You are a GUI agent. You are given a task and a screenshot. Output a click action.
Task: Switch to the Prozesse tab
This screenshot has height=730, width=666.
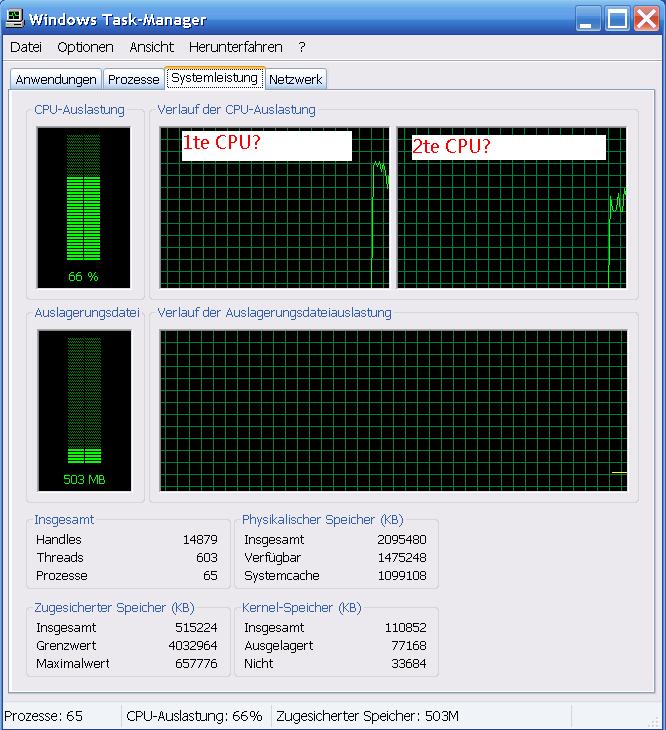134,80
